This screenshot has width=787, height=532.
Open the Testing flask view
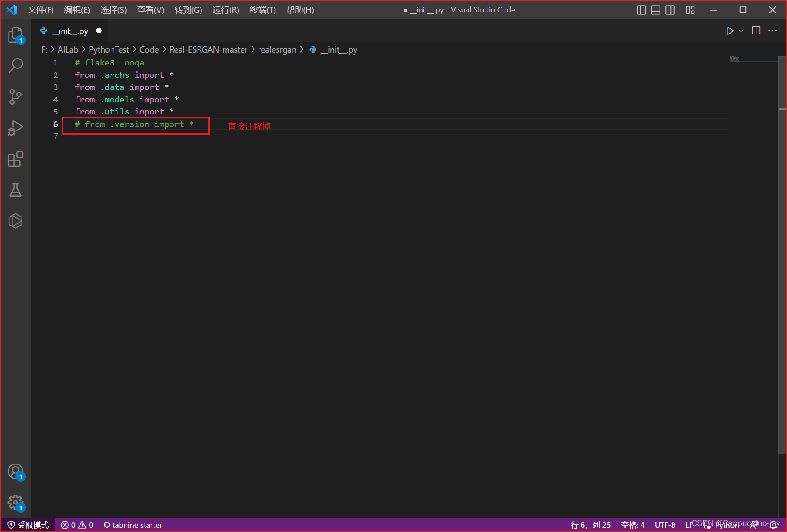pos(15,190)
